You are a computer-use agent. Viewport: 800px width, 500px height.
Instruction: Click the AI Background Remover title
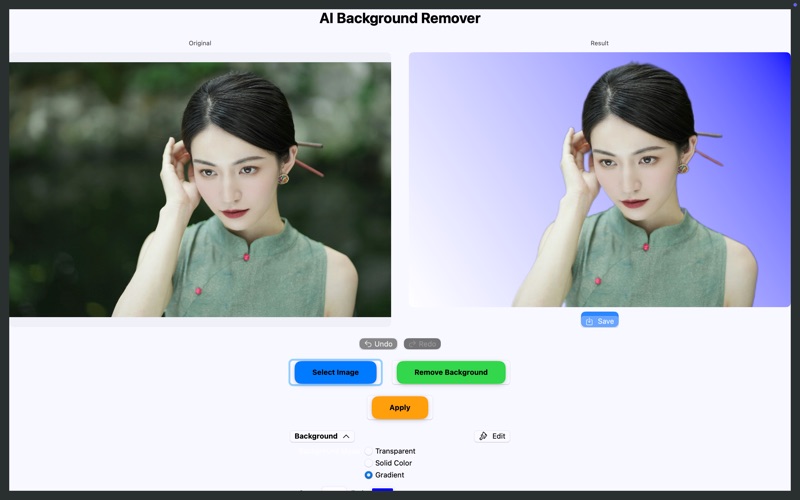(400, 18)
